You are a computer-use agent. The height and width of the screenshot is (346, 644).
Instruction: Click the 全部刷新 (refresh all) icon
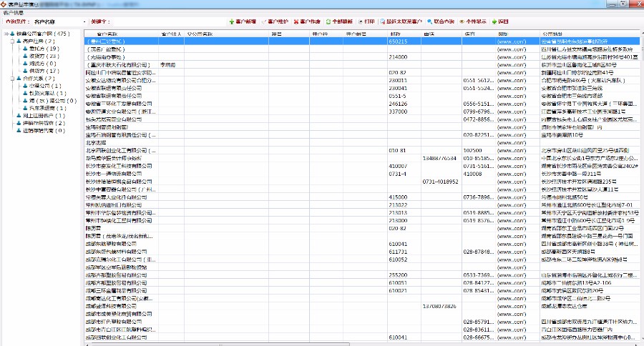[x=328, y=22]
